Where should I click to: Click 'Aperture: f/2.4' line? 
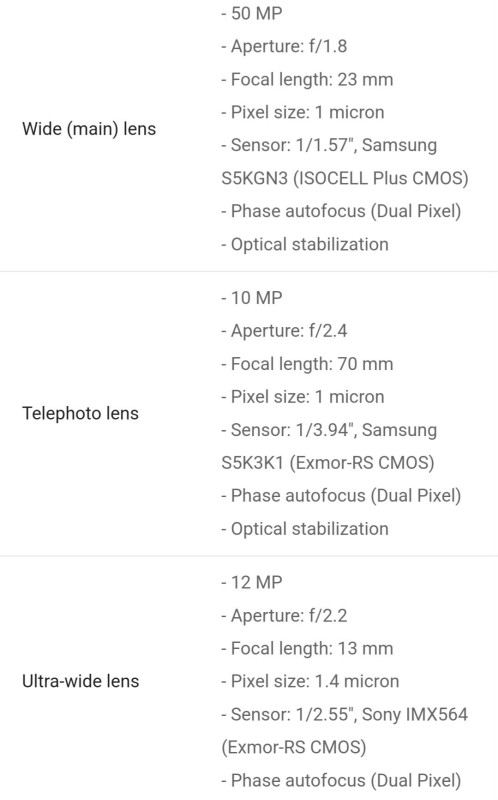(x=284, y=331)
